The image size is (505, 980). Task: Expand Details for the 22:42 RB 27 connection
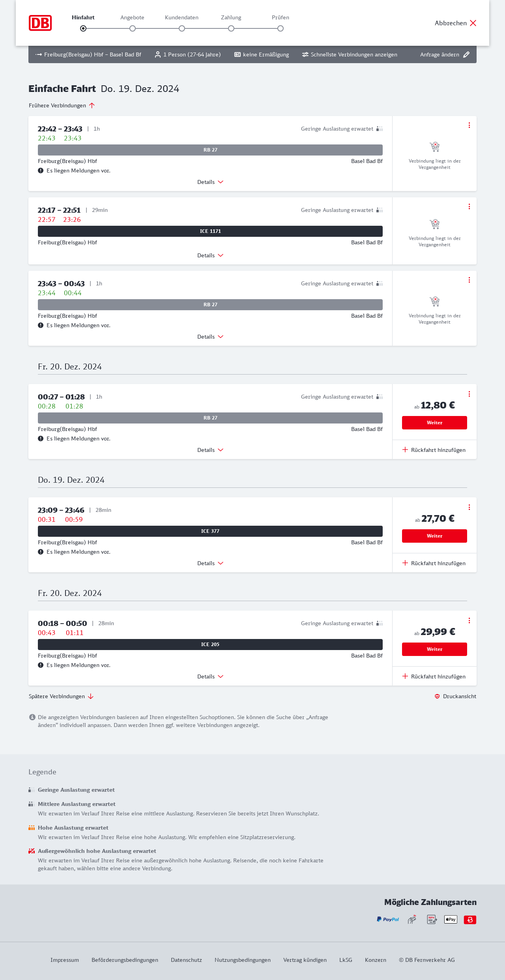coord(210,182)
